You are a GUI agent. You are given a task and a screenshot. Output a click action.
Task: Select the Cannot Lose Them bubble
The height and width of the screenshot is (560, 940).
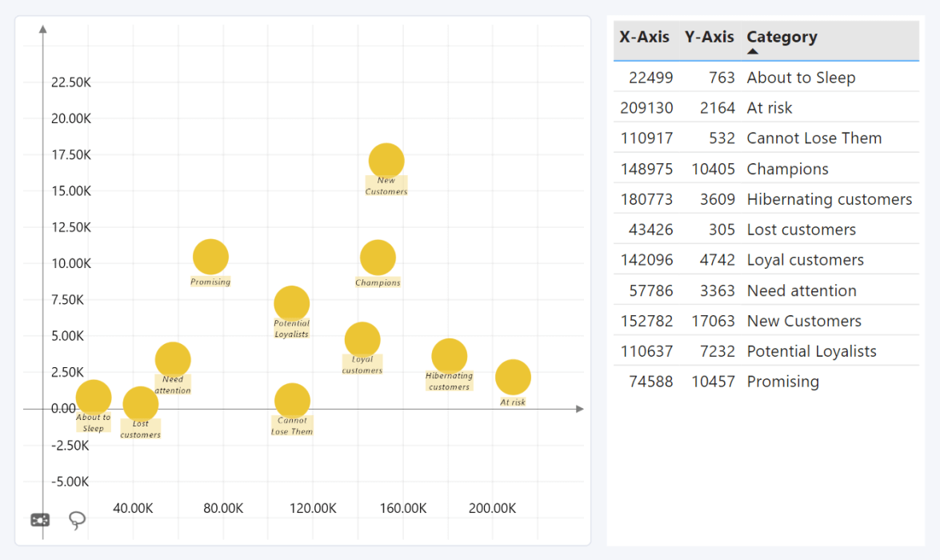(x=292, y=401)
